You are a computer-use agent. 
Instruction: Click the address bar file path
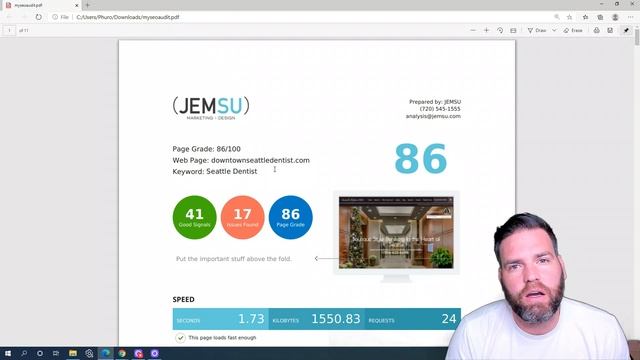click(x=128, y=17)
